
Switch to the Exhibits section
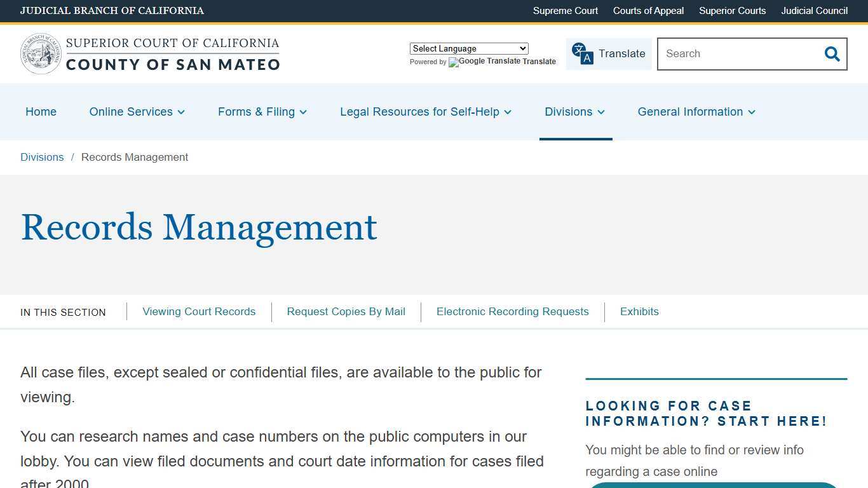click(639, 311)
